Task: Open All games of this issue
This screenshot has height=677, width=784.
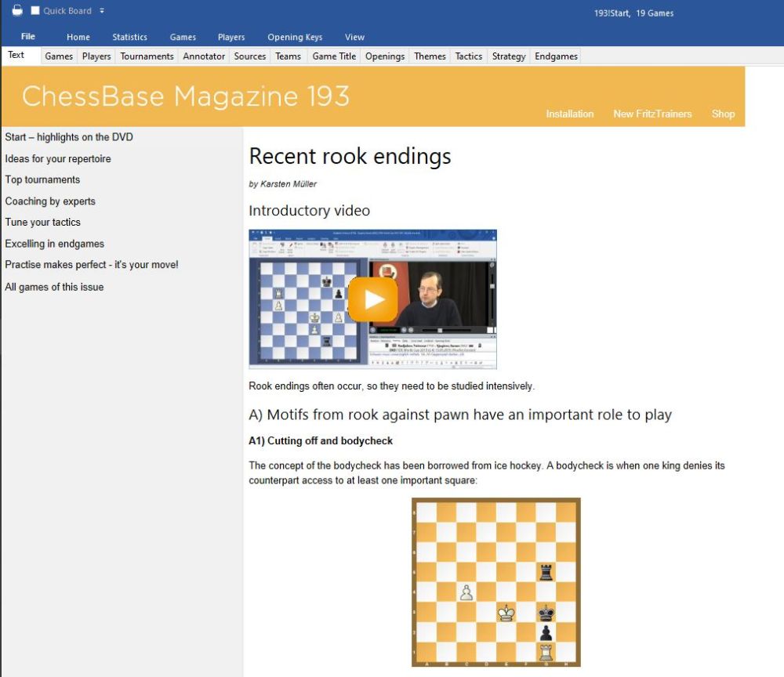Action: point(54,287)
